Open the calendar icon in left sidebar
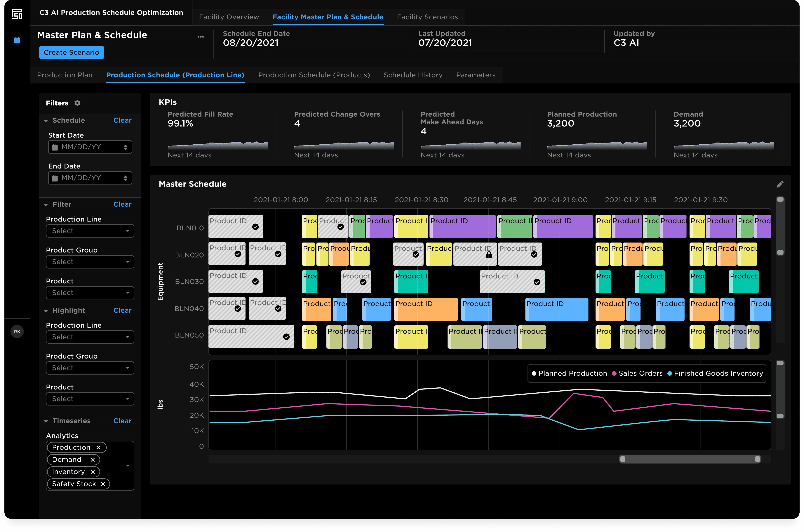The width and height of the screenshot is (804, 532). pos(17,40)
